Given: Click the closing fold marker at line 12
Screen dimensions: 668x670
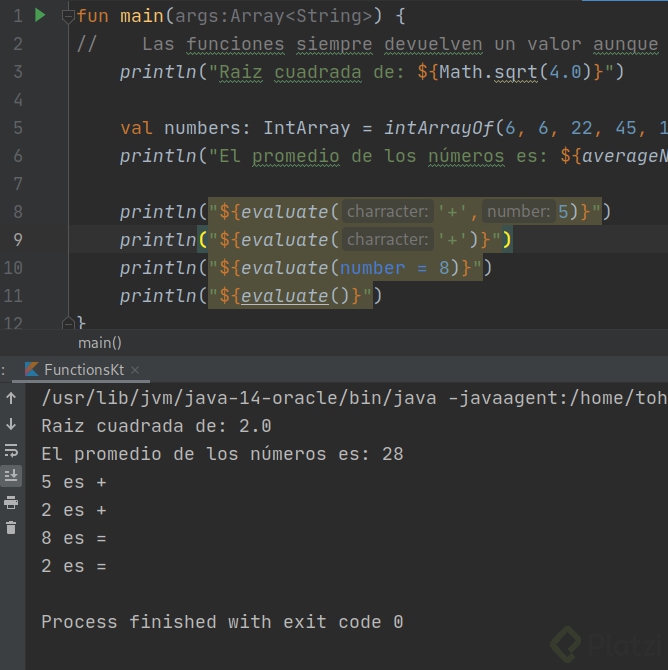Looking at the screenshot, I should (68, 323).
